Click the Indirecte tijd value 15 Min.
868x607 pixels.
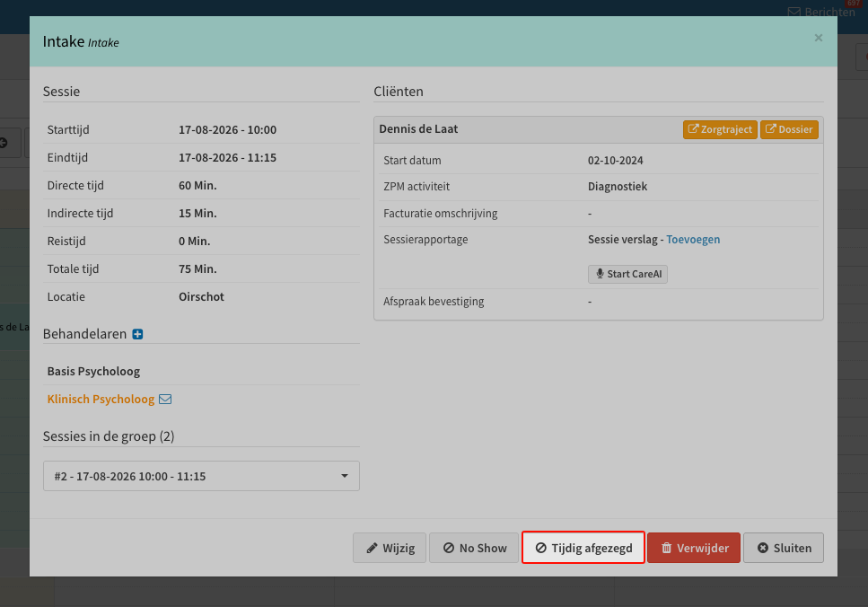(x=197, y=213)
